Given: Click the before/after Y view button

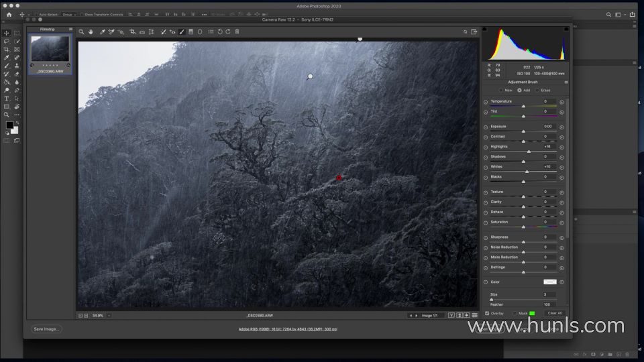Looking at the screenshot, I should [x=451, y=315].
